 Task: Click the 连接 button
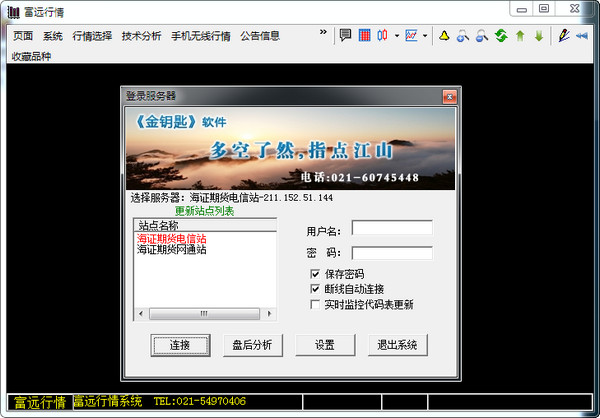coord(180,345)
